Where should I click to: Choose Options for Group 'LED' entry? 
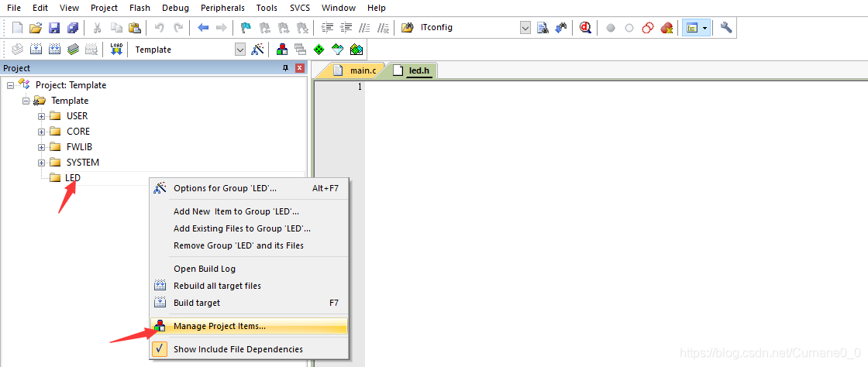tap(249, 188)
